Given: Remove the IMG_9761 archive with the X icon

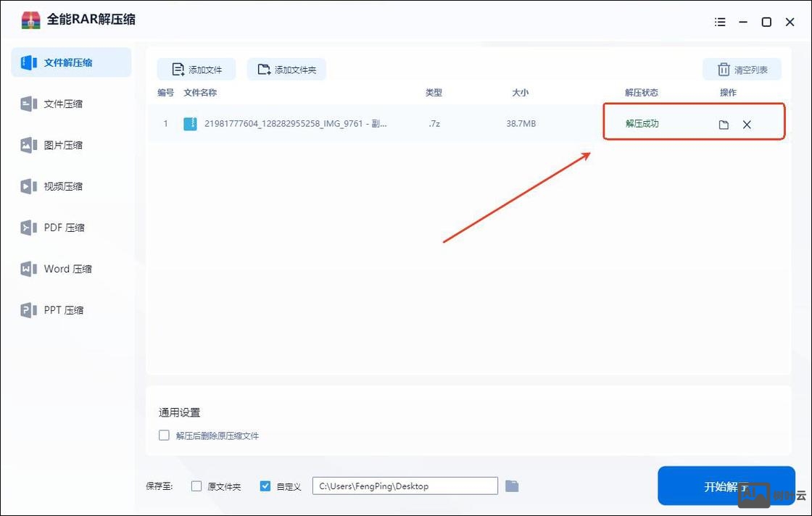Looking at the screenshot, I should click(x=747, y=124).
